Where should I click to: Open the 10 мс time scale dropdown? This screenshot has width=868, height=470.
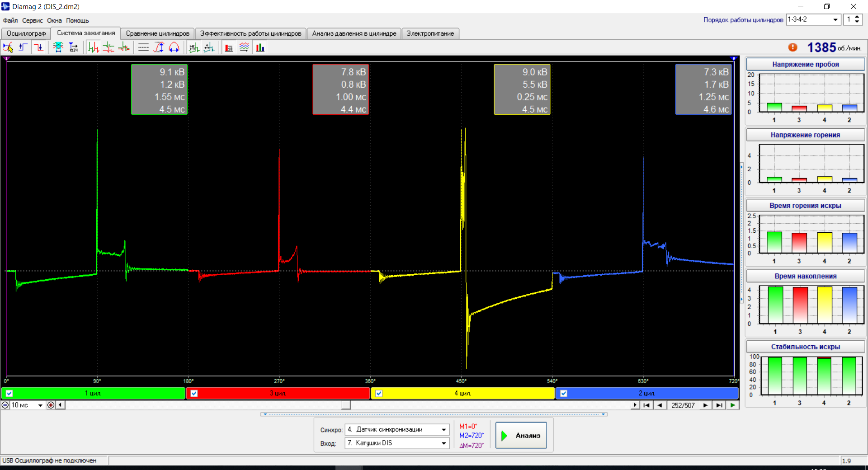point(40,405)
